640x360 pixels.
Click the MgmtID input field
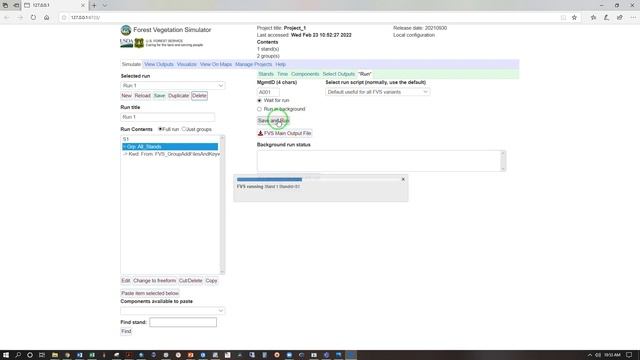click(268, 92)
